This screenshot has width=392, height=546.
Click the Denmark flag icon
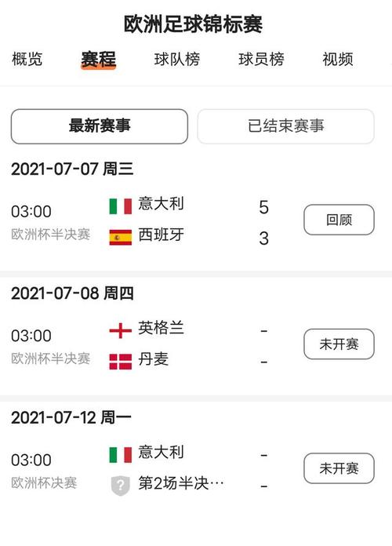121,362
